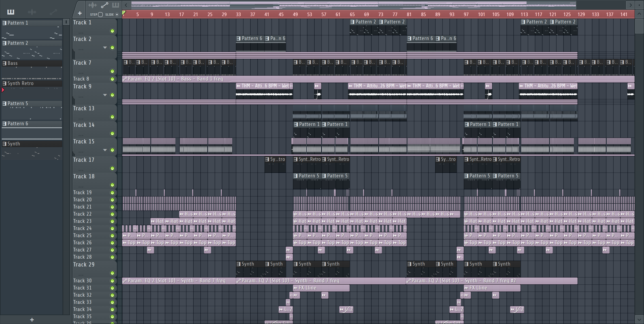The image size is (644, 324).
Task: Click the Track 24 header label
Action: [82, 228]
